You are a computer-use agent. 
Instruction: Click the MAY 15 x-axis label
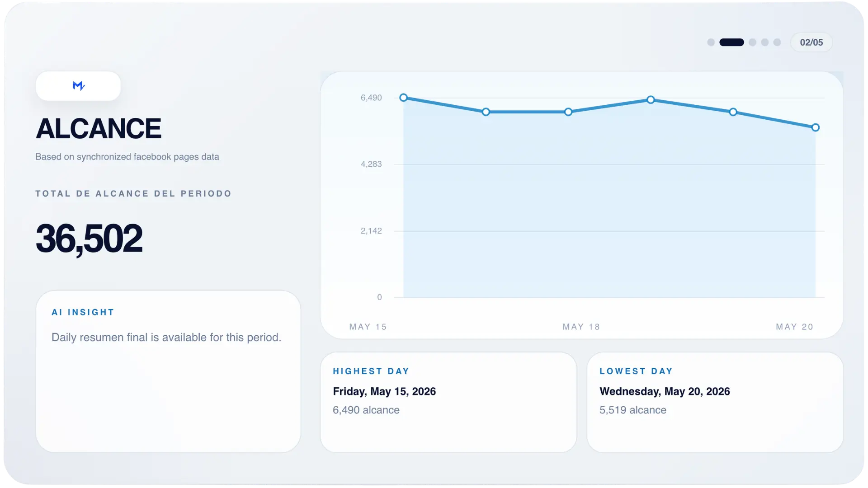click(x=368, y=327)
